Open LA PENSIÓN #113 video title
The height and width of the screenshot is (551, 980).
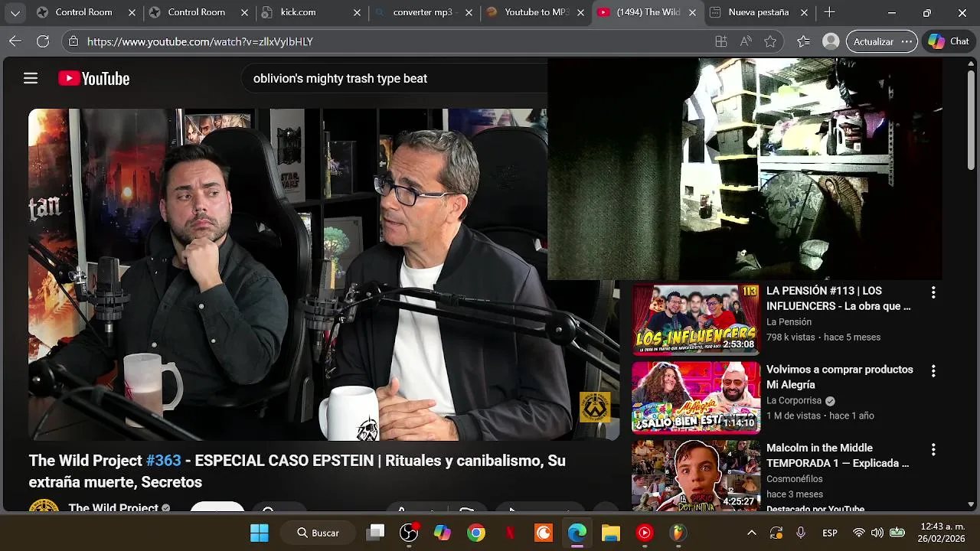click(x=838, y=298)
